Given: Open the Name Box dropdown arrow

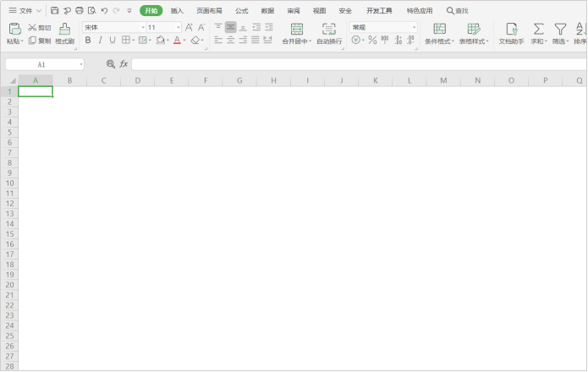Looking at the screenshot, I should click(80, 64).
